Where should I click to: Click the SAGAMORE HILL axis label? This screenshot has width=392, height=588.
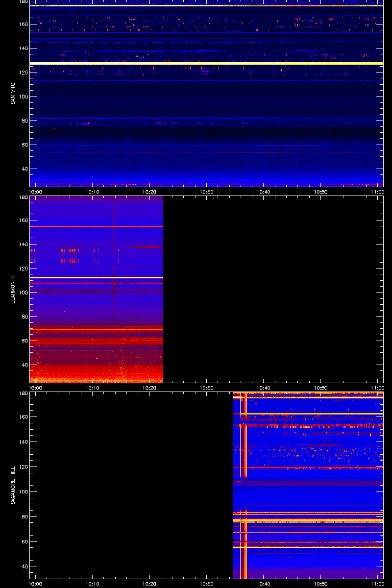tap(13, 485)
